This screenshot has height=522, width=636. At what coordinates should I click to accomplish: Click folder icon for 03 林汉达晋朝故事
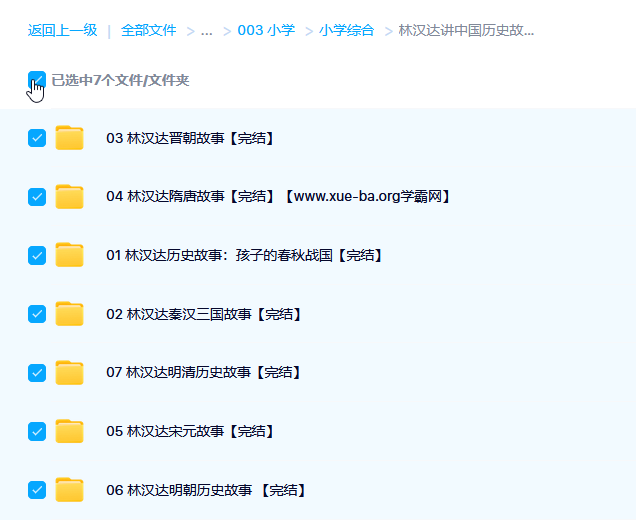tap(69, 138)
